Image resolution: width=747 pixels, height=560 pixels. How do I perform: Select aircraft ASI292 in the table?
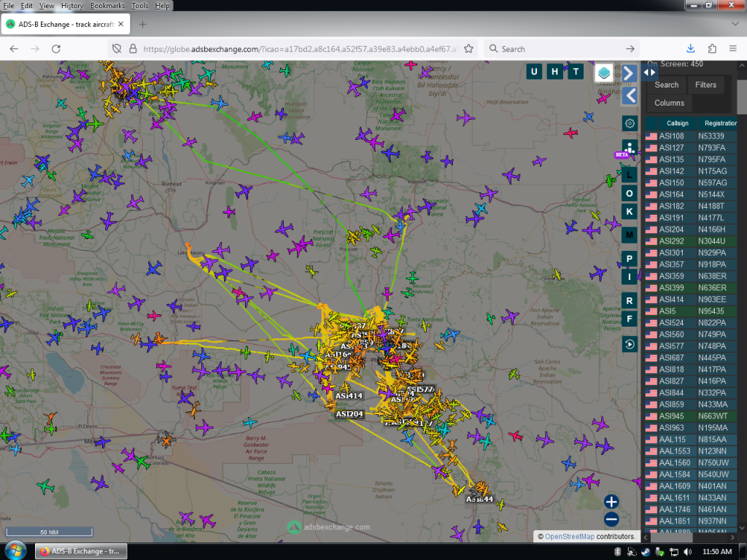pos(691,241)
